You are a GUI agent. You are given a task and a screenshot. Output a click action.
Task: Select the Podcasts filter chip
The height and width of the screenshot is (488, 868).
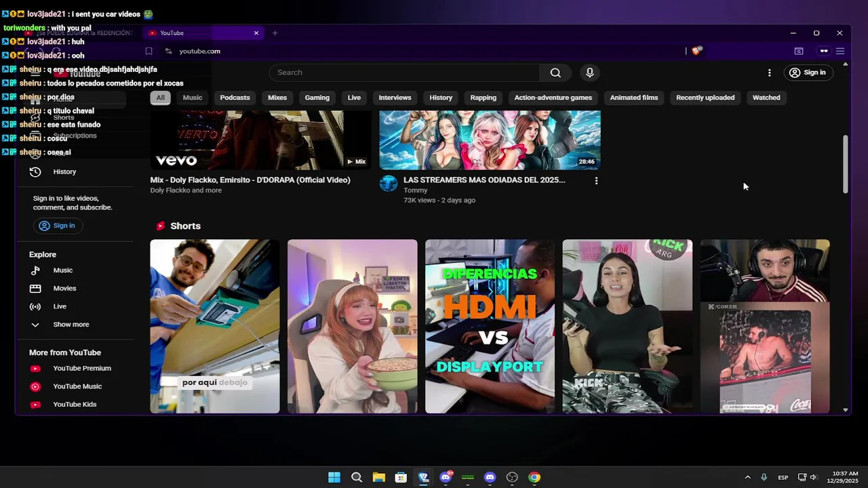point(235,98)
